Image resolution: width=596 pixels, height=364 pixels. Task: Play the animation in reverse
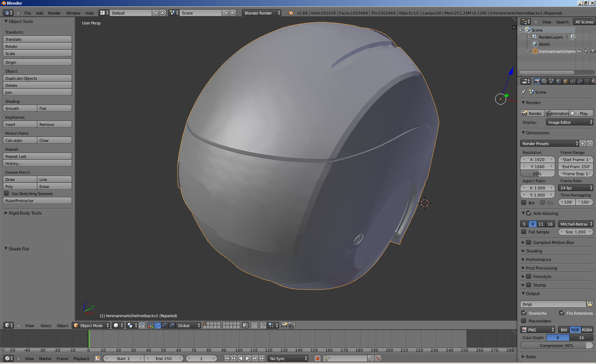241,358
